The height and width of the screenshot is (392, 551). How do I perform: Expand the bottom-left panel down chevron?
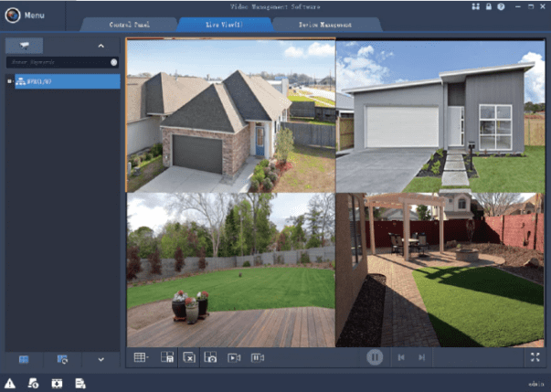tap(101, 359)
